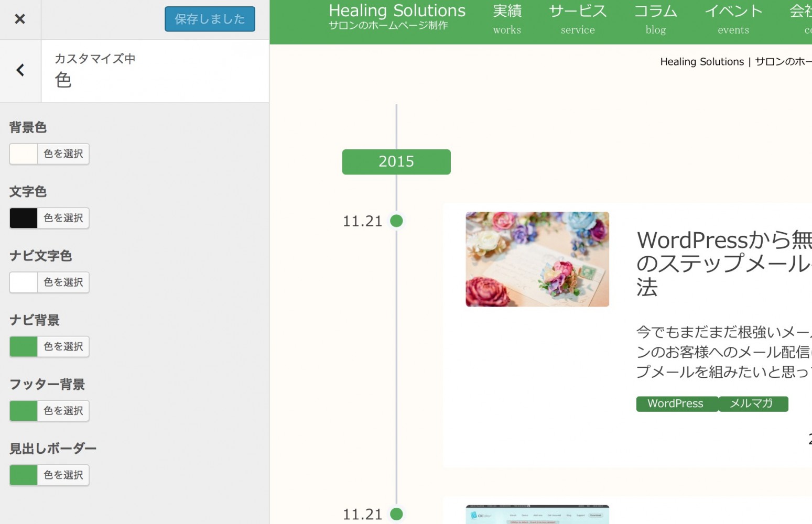Open the 背景色 color swatch

click(x=24, y=154)
